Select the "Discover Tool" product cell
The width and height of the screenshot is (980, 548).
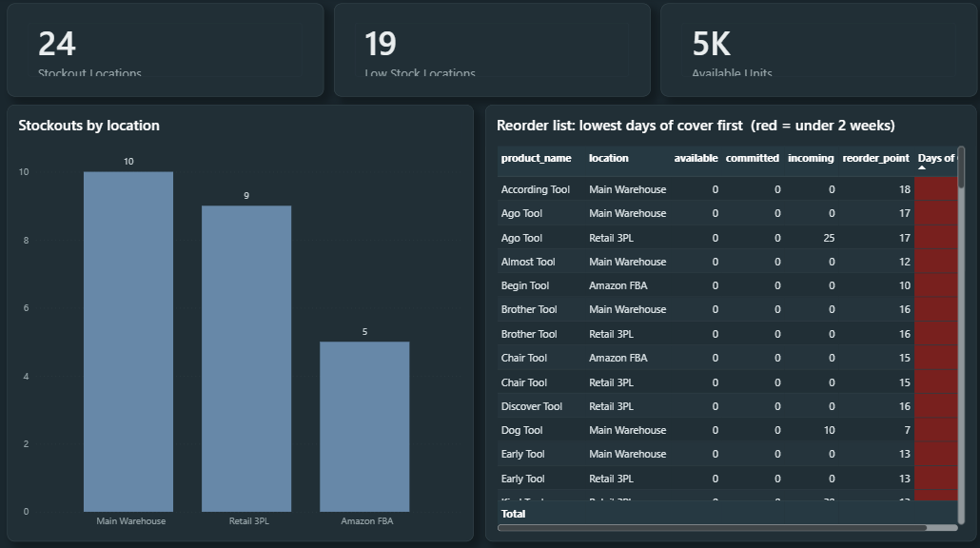click(532, 406)
